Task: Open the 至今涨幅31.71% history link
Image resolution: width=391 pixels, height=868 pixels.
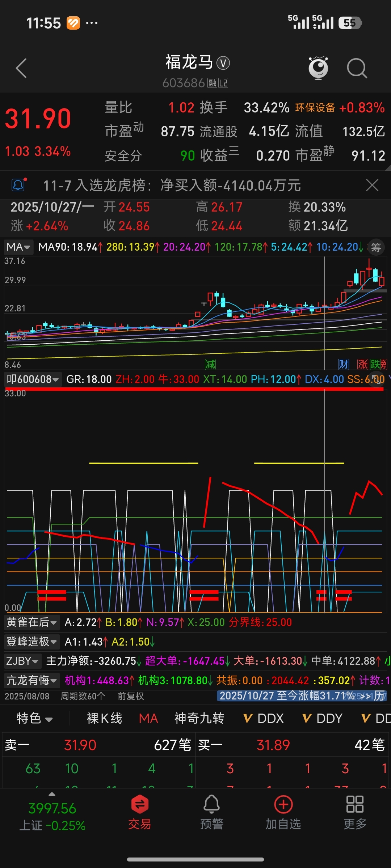Action: tap(302, 696)
